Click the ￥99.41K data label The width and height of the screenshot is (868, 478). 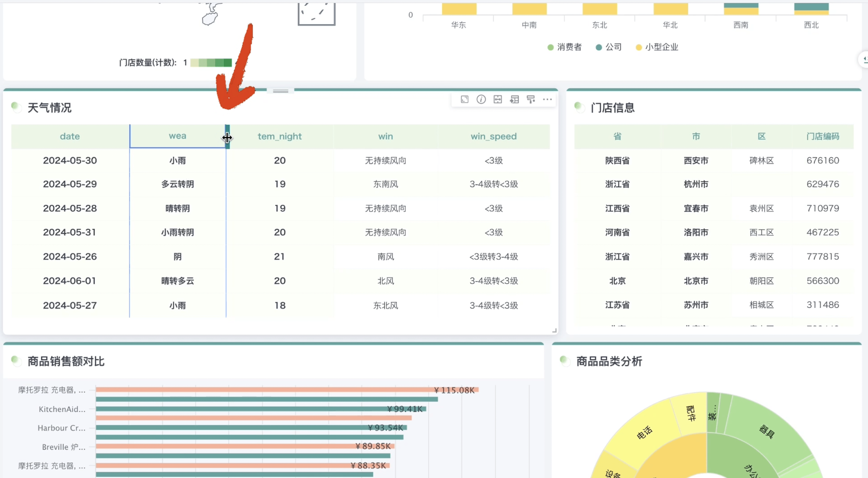click(405, 409)
